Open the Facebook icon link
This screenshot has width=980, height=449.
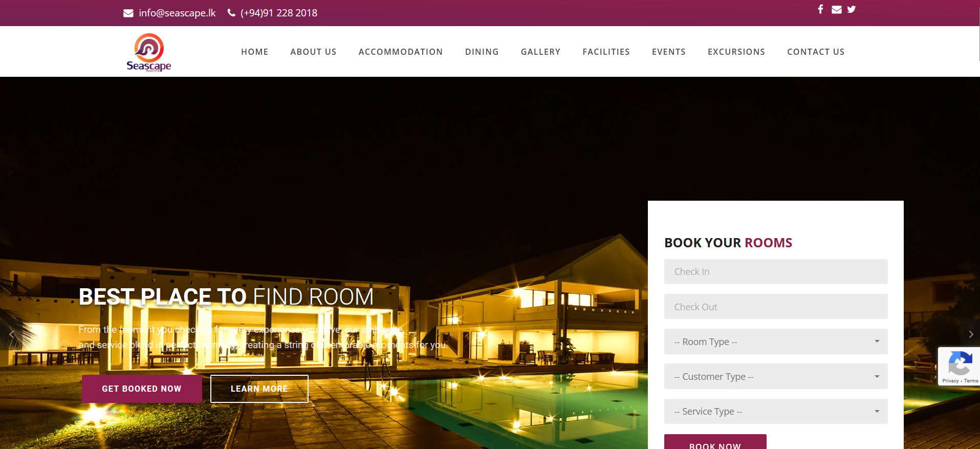820,9
